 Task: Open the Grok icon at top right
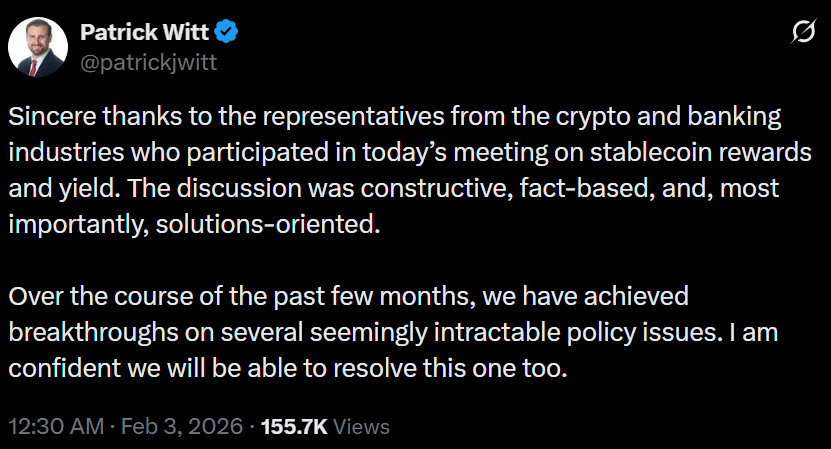click(x=802, y=34)
